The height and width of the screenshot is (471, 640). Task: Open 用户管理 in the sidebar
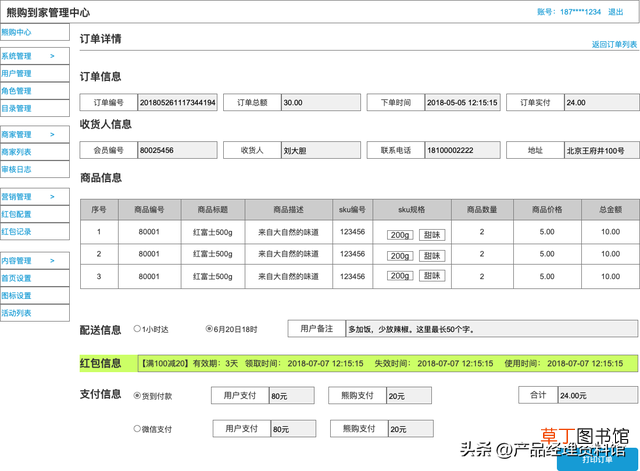point(35,73)
